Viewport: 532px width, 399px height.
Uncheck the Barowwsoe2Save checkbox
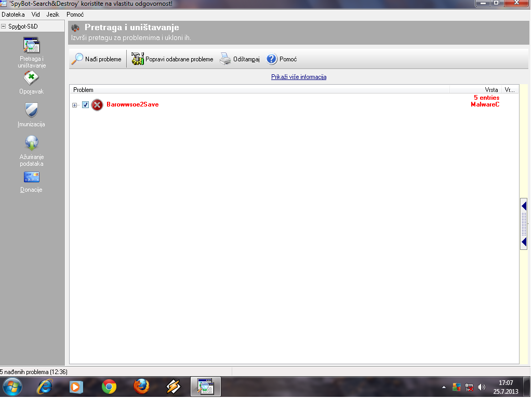coord(86,105)
